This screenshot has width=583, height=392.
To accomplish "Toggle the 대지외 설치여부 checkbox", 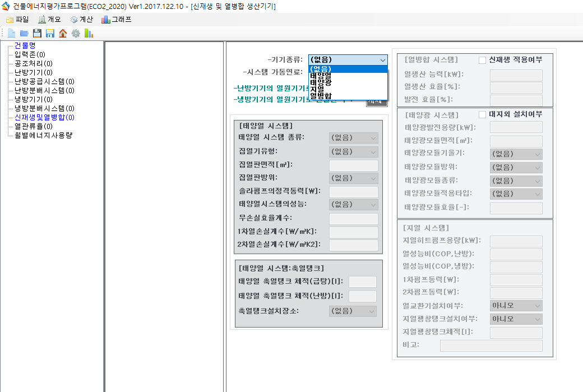I will [482, 114].
